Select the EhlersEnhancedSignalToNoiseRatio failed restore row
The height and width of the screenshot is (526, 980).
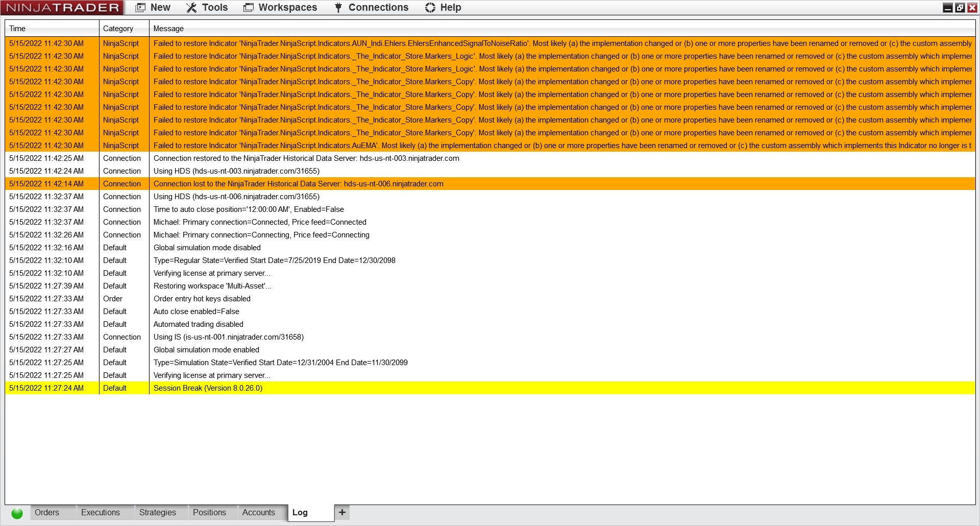(490, 43)
